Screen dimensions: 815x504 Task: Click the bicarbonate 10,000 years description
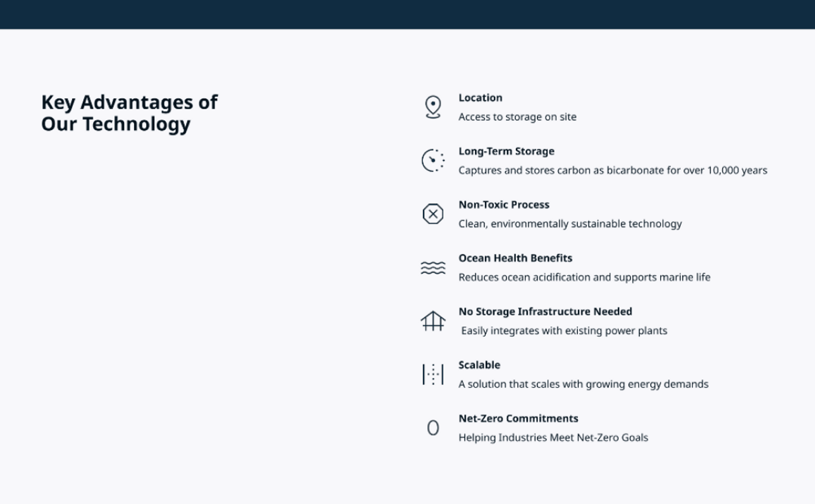pyautogui.click(x=613, y=170)
